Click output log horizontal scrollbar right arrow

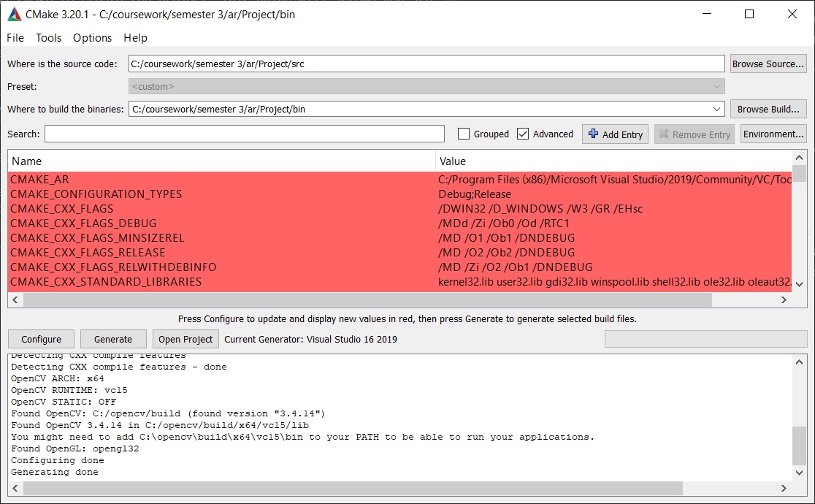coord(784,489)
